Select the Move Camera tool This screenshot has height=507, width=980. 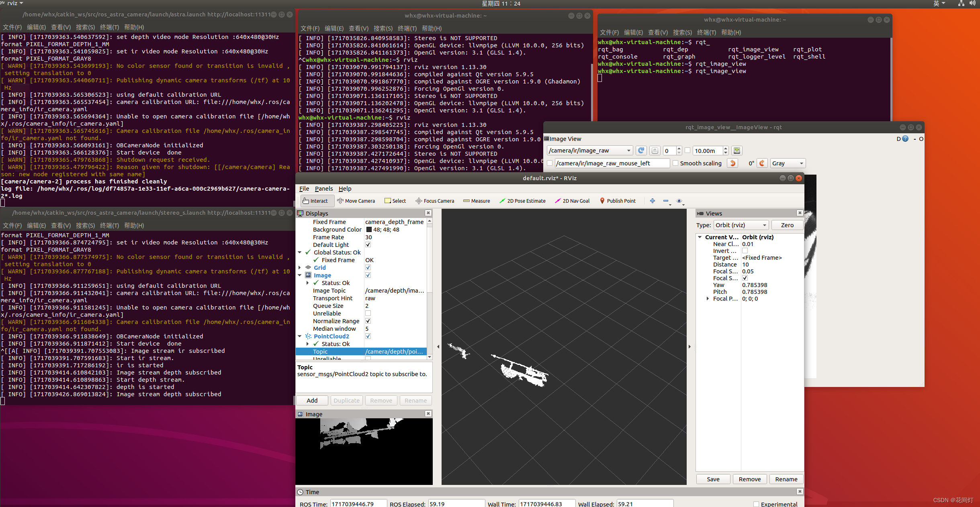pyautogui.click(x=356, y=201)
